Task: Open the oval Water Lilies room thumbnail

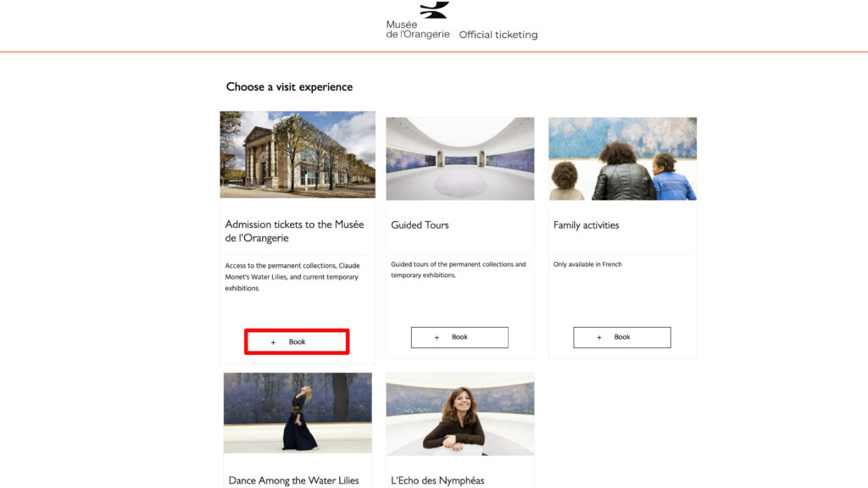Action: point(460,158)
